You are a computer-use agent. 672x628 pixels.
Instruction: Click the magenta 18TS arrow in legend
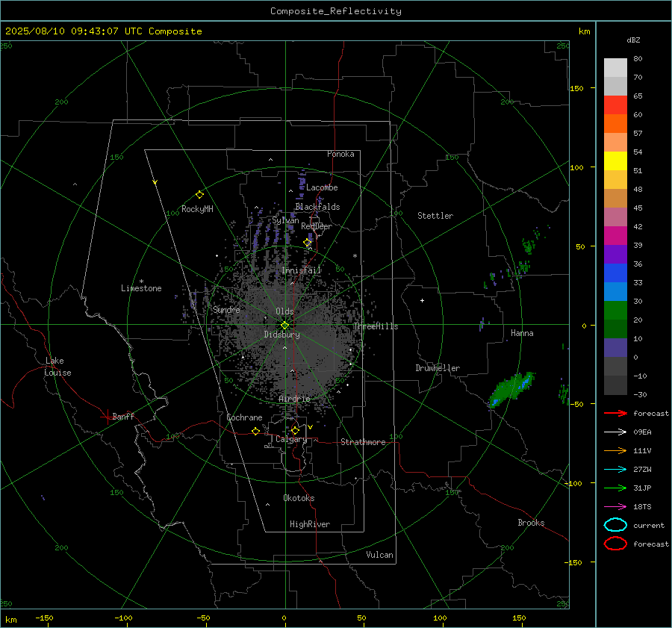[615, 506]
